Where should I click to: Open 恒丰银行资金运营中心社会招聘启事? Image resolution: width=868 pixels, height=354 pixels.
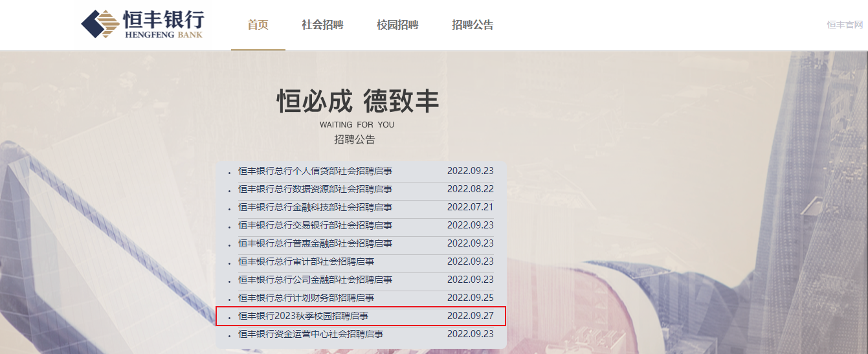(311, 334)
